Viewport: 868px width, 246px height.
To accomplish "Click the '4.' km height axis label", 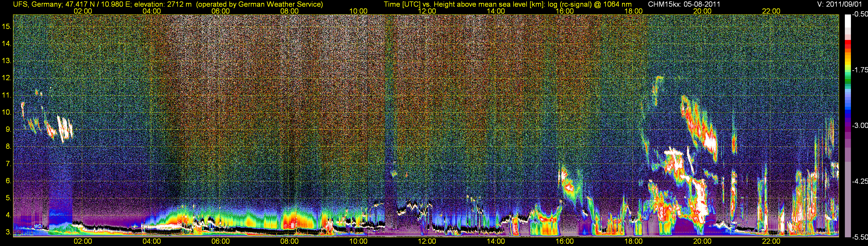I will click(8, 215).
